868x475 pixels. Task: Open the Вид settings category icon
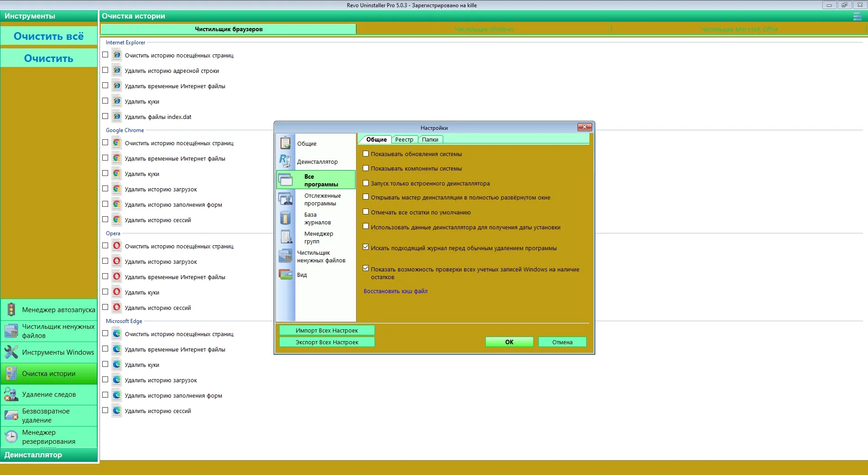(x=285, y=275)
